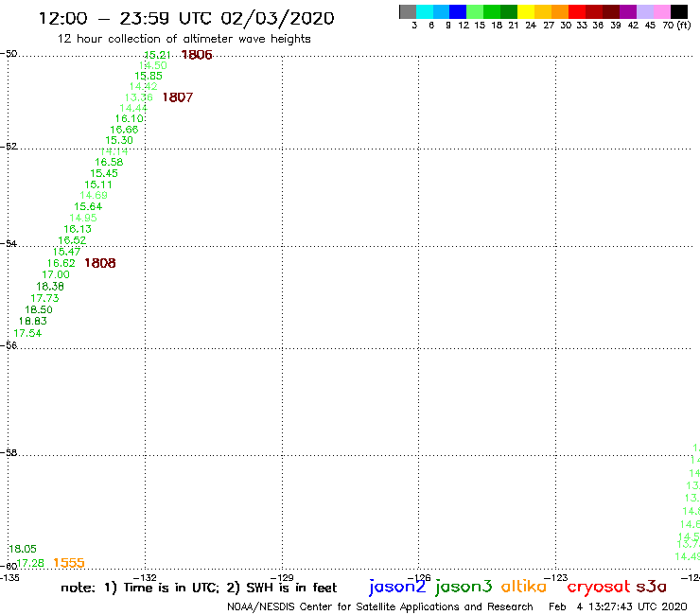The height and width of the screenshot is (615, 700).
Task: Click the 14.50 wave height value
Action: tap(153, 65)
